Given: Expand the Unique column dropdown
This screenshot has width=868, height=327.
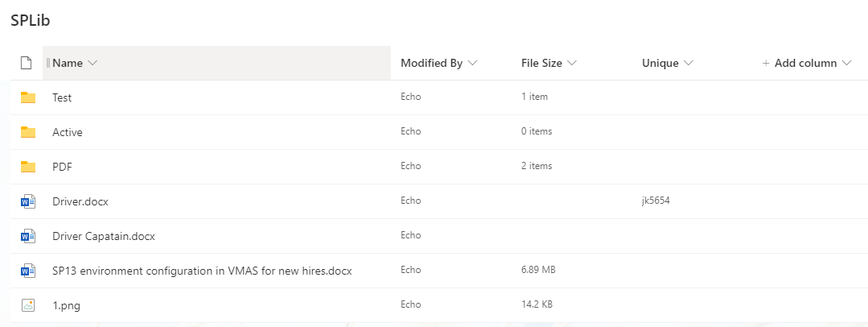Looking at the screenshot, I should 689,63.
